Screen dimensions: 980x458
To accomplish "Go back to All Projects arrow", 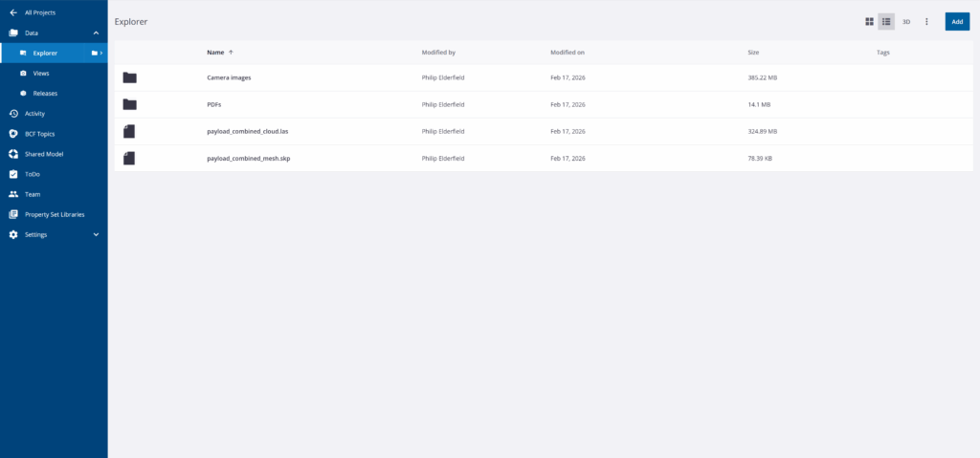I will pos(13,12).
